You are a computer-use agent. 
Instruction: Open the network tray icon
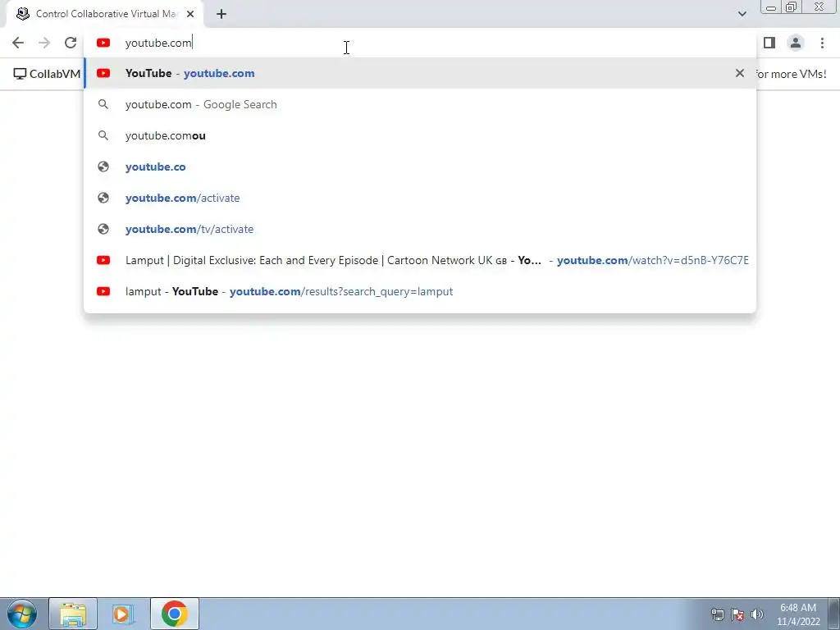717,614
